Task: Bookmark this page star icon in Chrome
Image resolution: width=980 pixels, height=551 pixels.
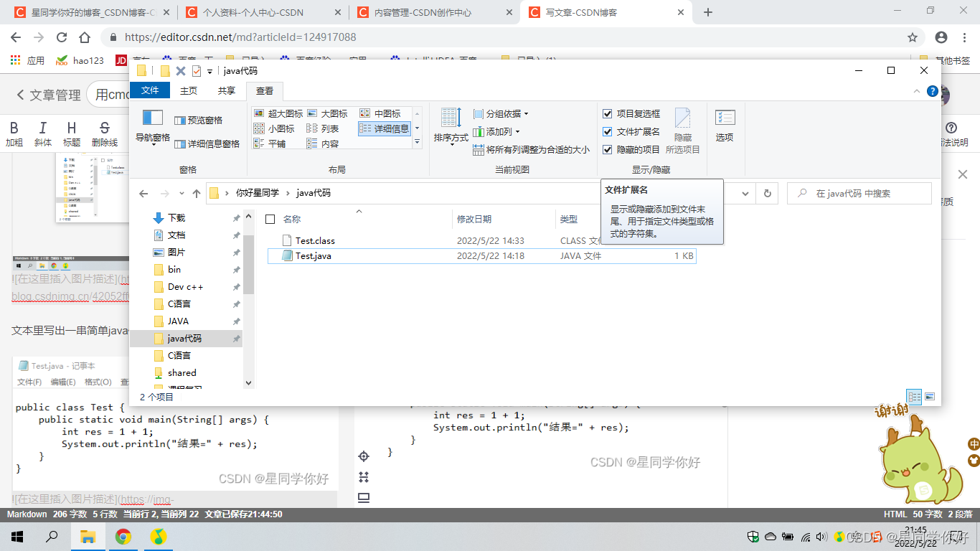Action: (x=913, y=37)
